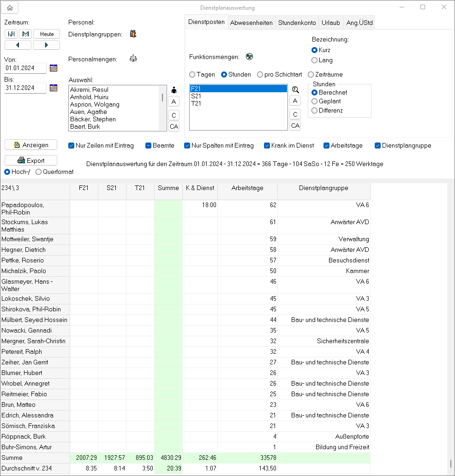Toggle the Krank im Dienst checkbox
The height and width of the screenshot is (476, 455).
point(267,145)
